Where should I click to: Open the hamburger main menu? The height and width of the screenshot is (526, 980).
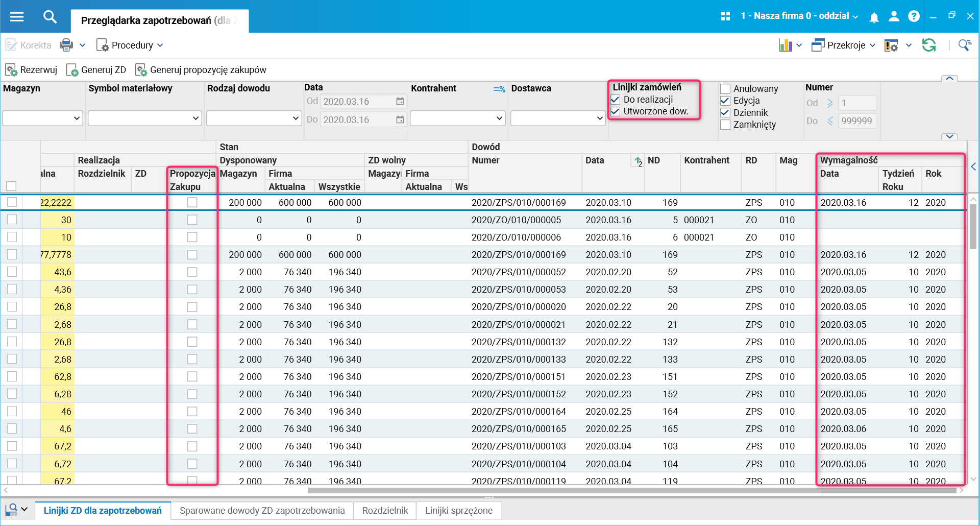[x=17, y=17]
